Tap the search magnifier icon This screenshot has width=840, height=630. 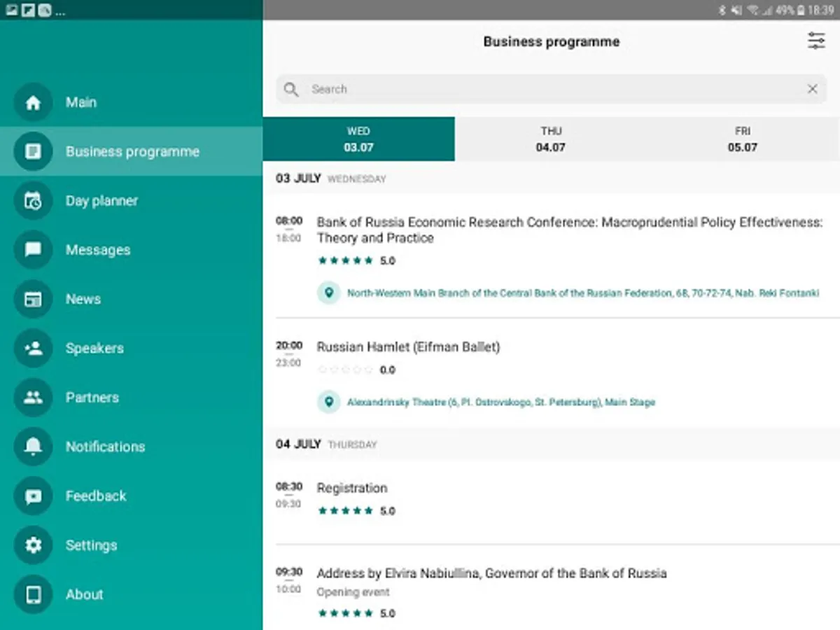(x=291, y=89)
